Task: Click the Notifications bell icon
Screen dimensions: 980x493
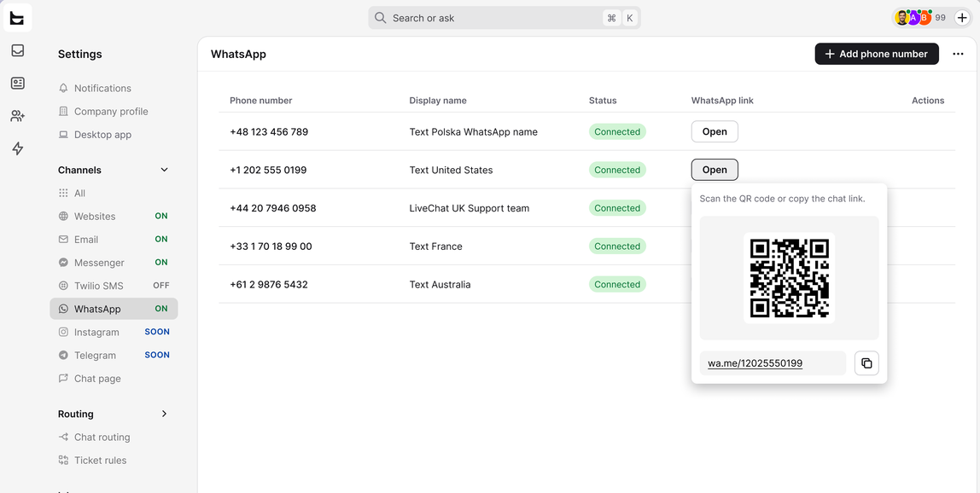Action: (63, 88)
